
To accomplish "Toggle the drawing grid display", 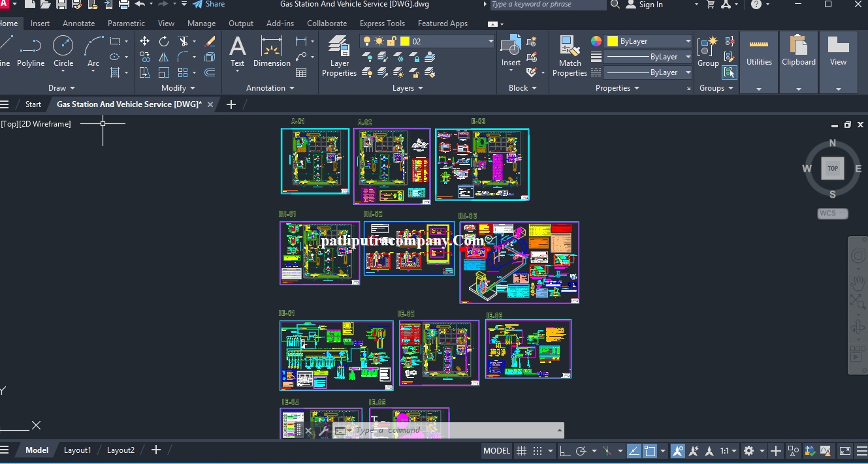I will (521, 451).
